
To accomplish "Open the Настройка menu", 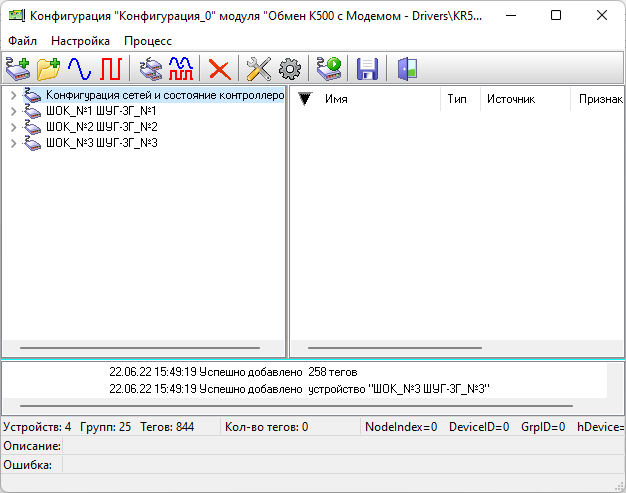I will coord(81,41).
